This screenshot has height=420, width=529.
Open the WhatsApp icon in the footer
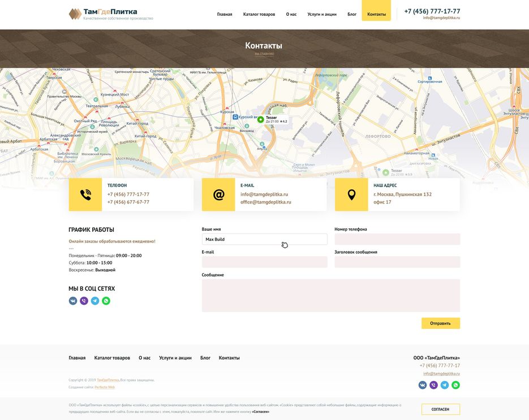click(455, 385)
